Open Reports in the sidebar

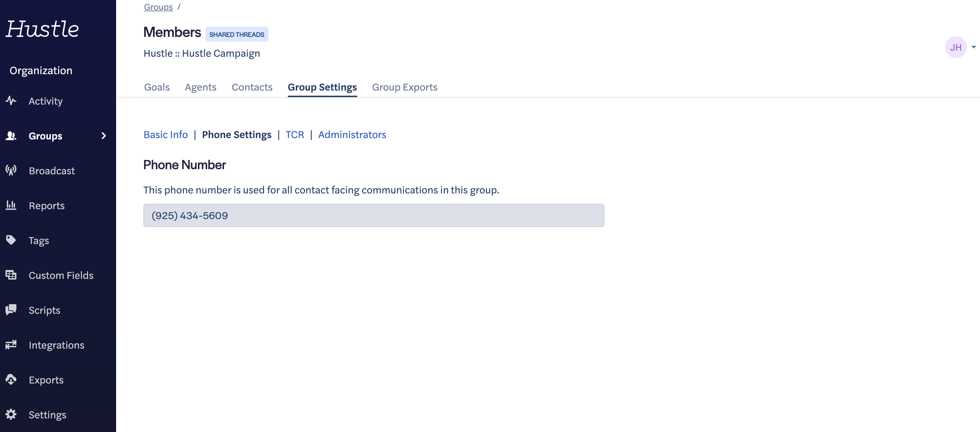[47, 206]
